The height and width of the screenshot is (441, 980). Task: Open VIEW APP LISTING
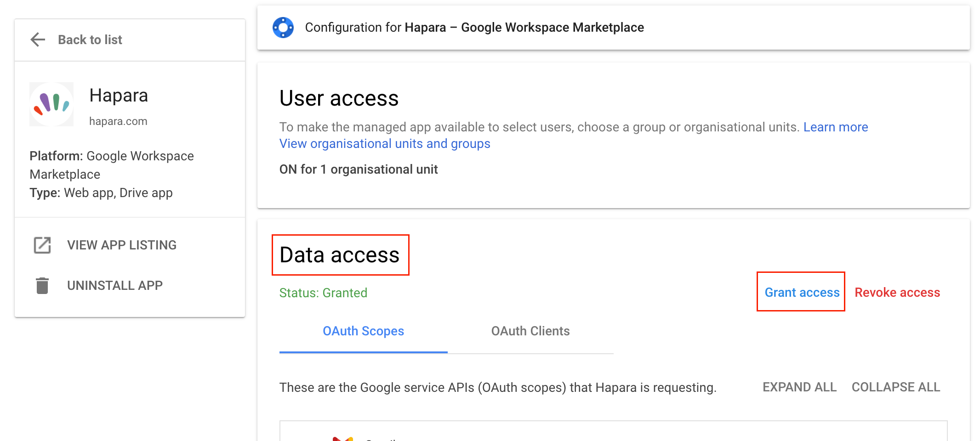click(122, 245)
